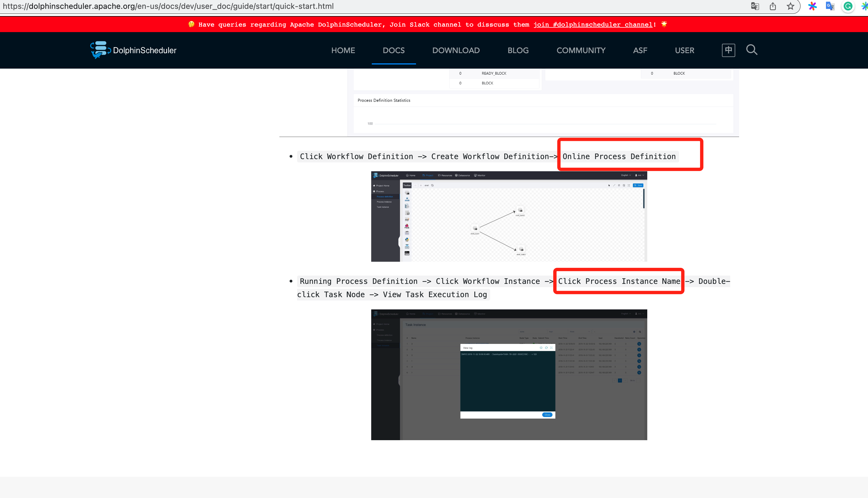This screenshot has width=868, height=498.
Task: Click the colorful pinwheel extension icon
Action: (x=812, y=6)
